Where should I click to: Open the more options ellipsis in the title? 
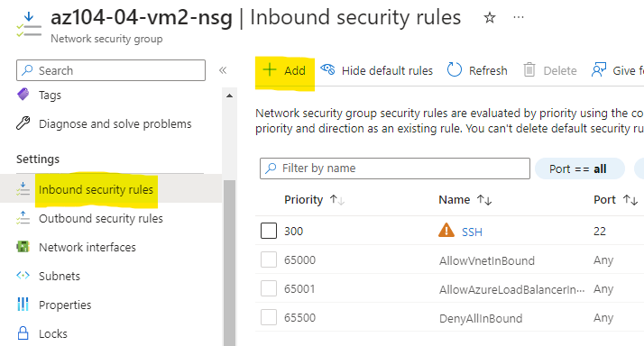coord(519,17)
